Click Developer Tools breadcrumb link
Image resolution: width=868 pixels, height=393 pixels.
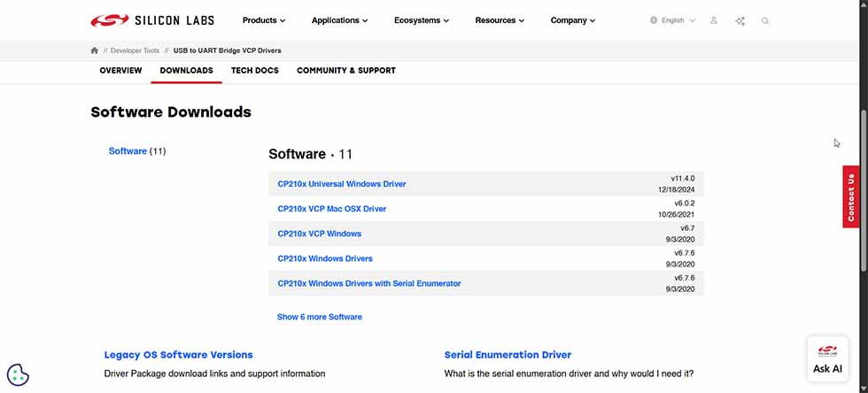[x=135, y=50]
